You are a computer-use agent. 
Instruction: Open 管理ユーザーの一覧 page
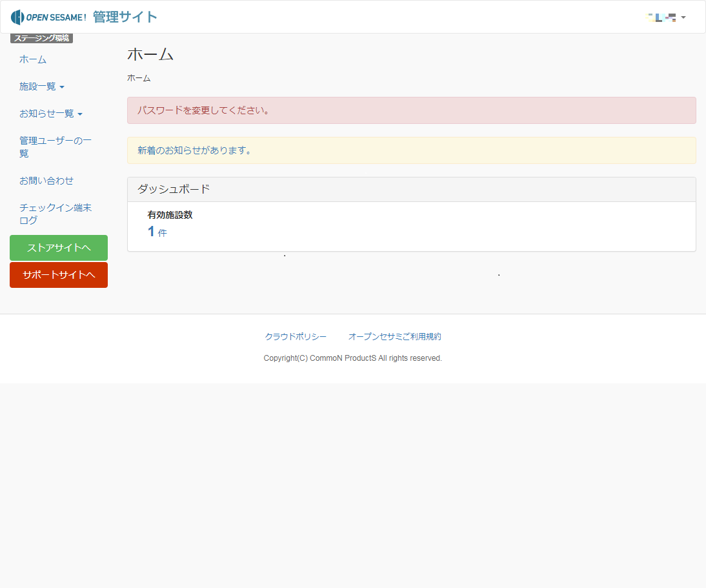55,147
